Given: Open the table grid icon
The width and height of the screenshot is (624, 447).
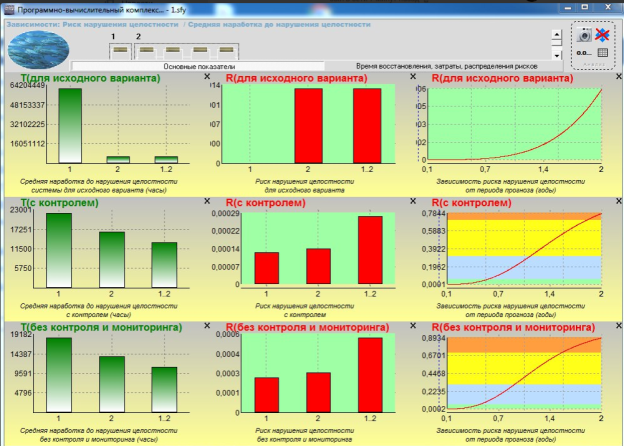Looking at the screenshot, I should (x=603, y=53).
